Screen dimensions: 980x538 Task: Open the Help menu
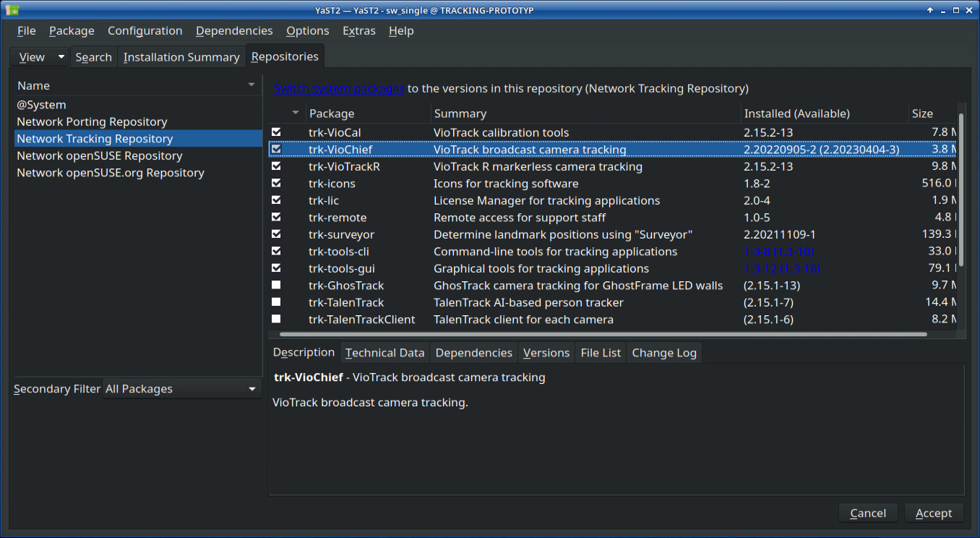(x=401, y=30)
